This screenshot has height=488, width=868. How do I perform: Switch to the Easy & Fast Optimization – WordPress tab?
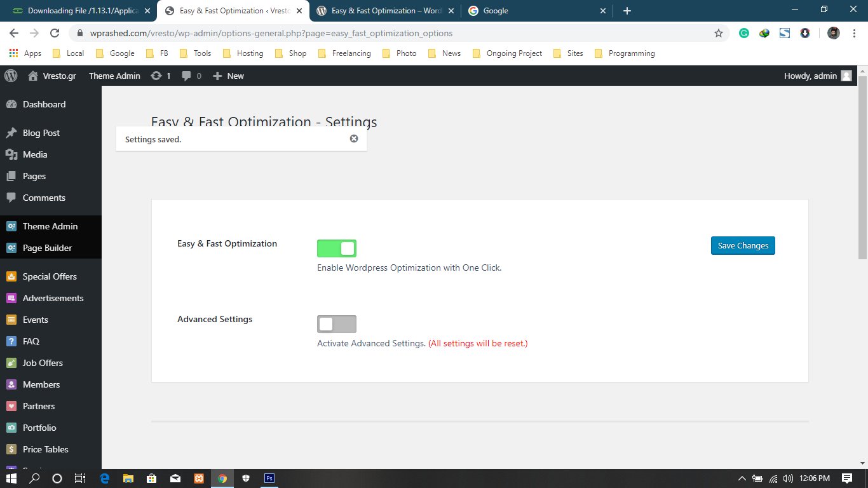pos(385,11)
